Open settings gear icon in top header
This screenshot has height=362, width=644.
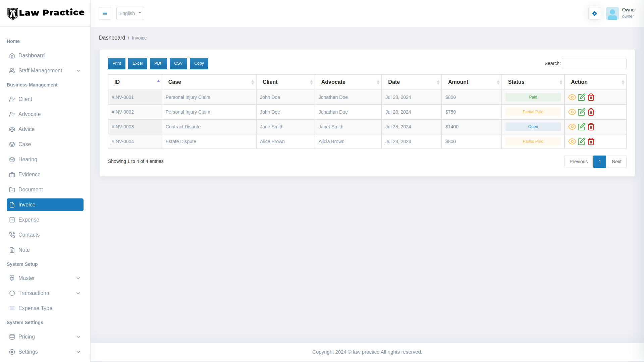[594, 13]
